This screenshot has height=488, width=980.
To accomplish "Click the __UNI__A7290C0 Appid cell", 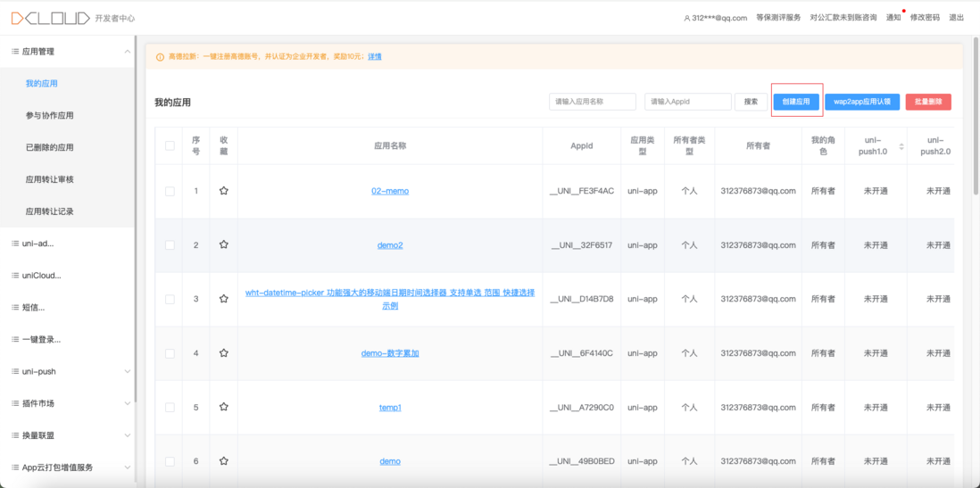I will tap(581, 408).
